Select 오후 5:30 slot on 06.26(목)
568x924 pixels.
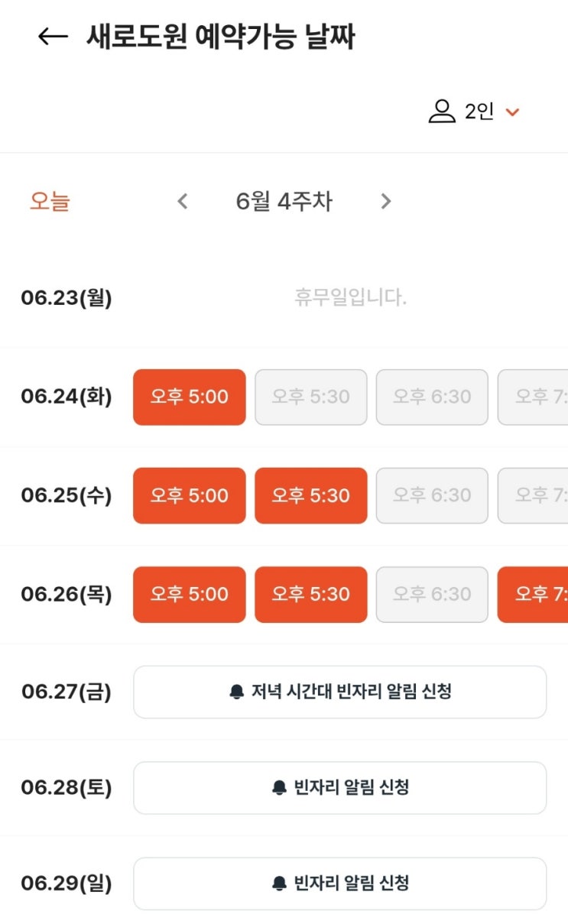(311, 595)
